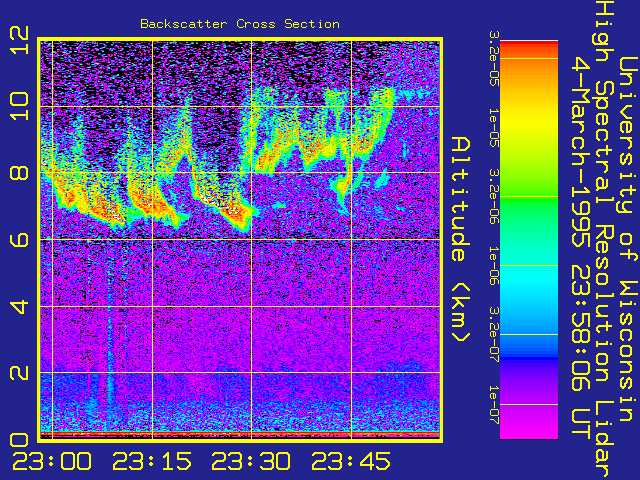Click the altitude axis label 6

[20, 239]
